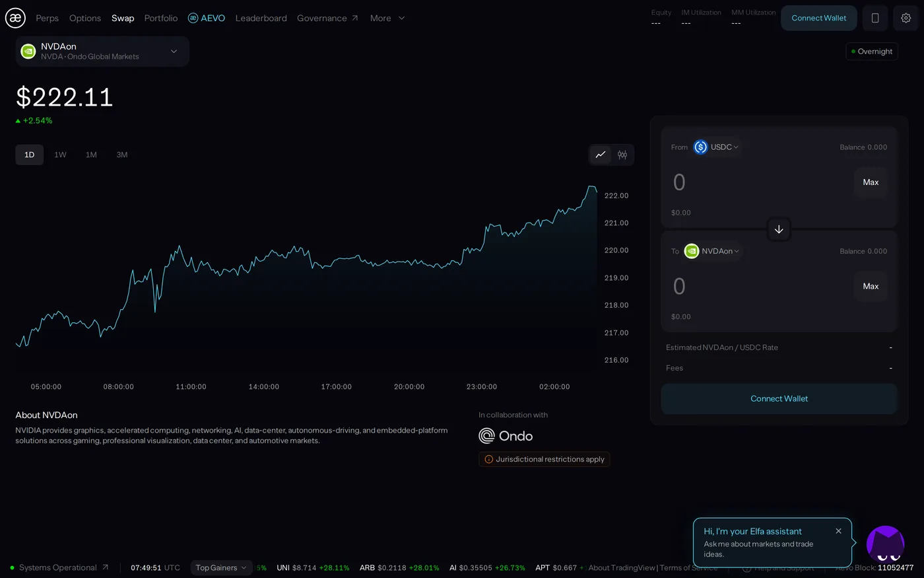Click the $222.11 price display
Image resolution: width=924 pixels, height=578 pixels.
(x=65, y=97)
